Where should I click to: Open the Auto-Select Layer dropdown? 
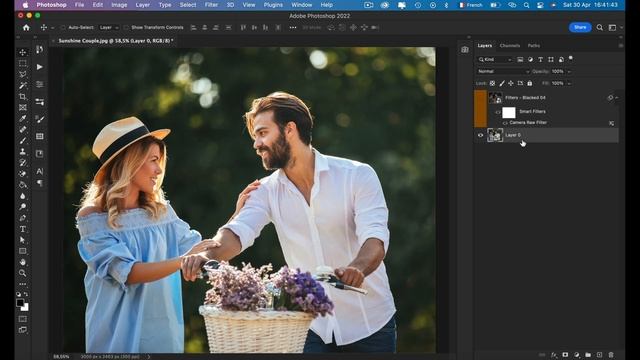point(109,27)
